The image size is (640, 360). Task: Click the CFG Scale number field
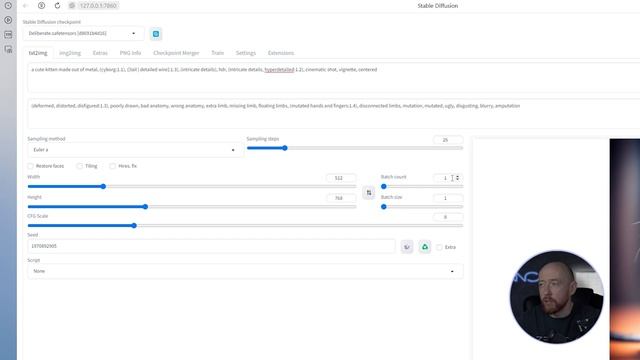click(x=448, y=217)
